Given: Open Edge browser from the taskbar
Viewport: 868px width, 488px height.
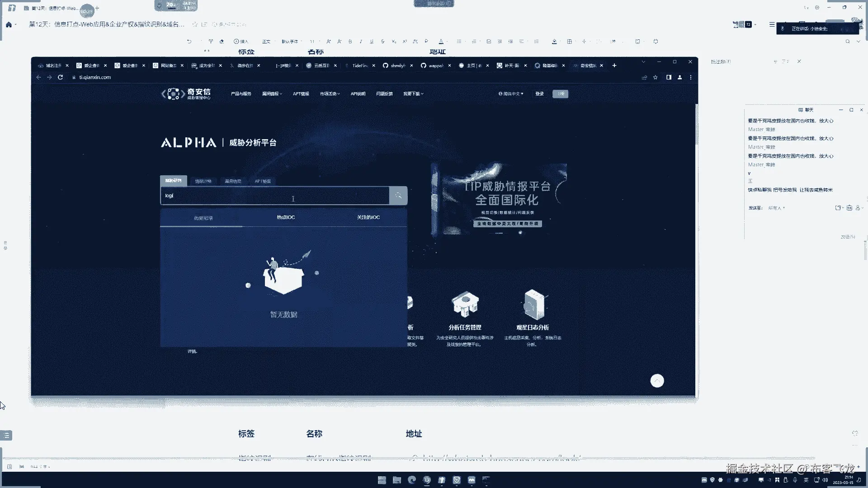Looking at the screenshot, I should (x=412, y=480).
